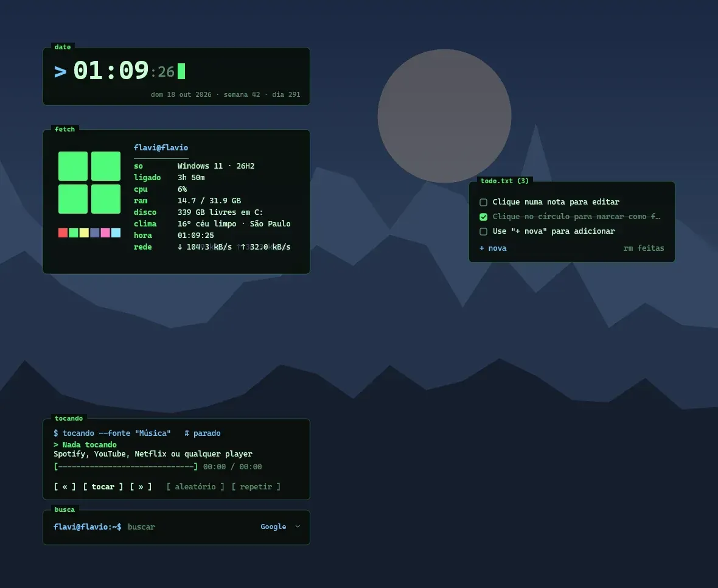Click the "> Nada tocando" status line

(85, 445)
